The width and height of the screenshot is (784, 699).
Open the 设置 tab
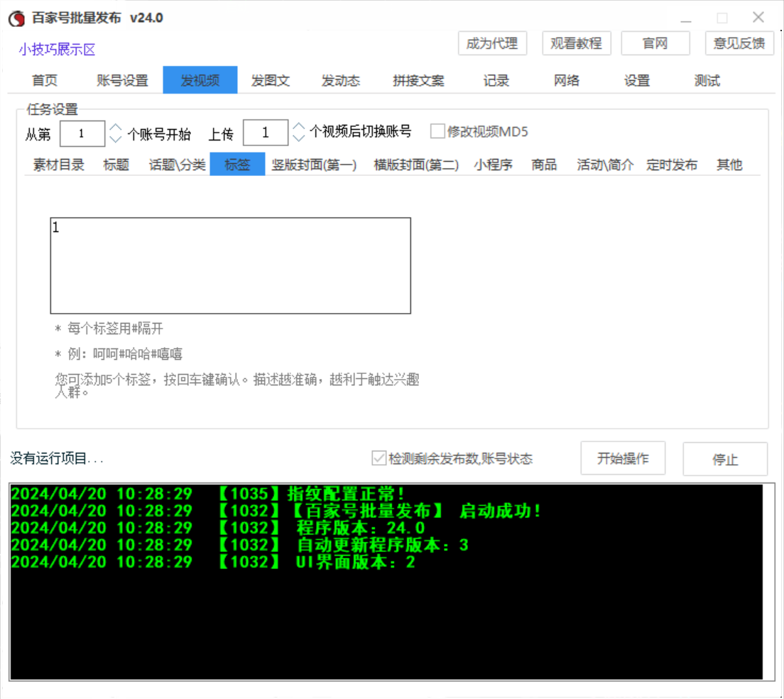point(636,80)
